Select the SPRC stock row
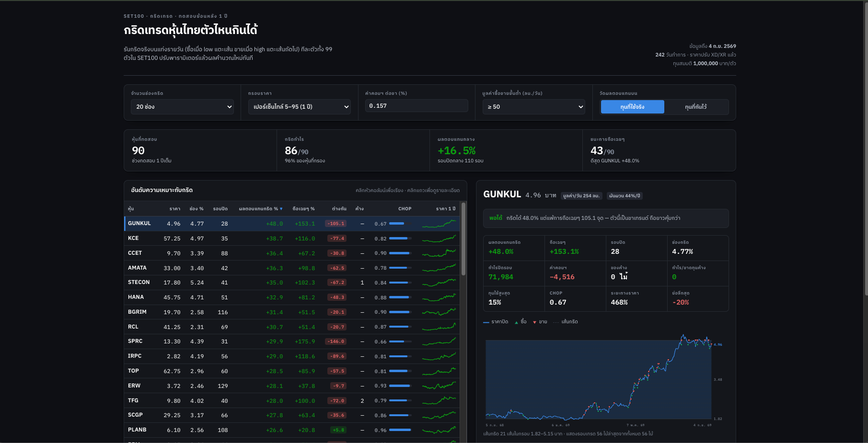868x443 pixels. pyautogui.click(x=292, y=341)
